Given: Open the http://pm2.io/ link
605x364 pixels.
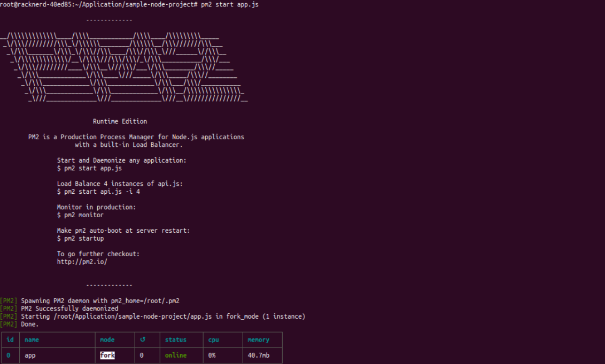Looking at the screenshot, I should (x=82, y=262).
